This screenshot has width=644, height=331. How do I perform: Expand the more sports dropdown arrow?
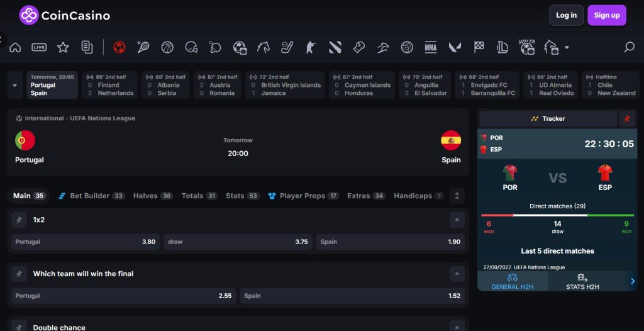coord(567,48)
